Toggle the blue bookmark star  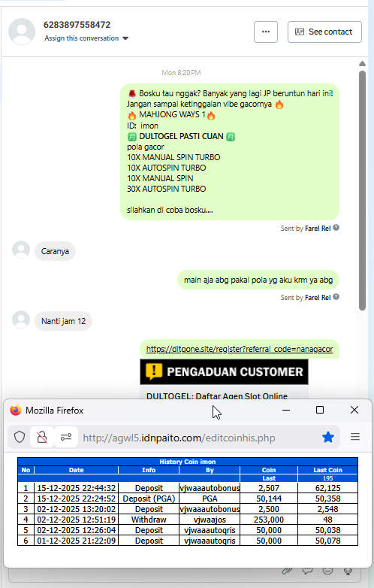pos(328,437)
